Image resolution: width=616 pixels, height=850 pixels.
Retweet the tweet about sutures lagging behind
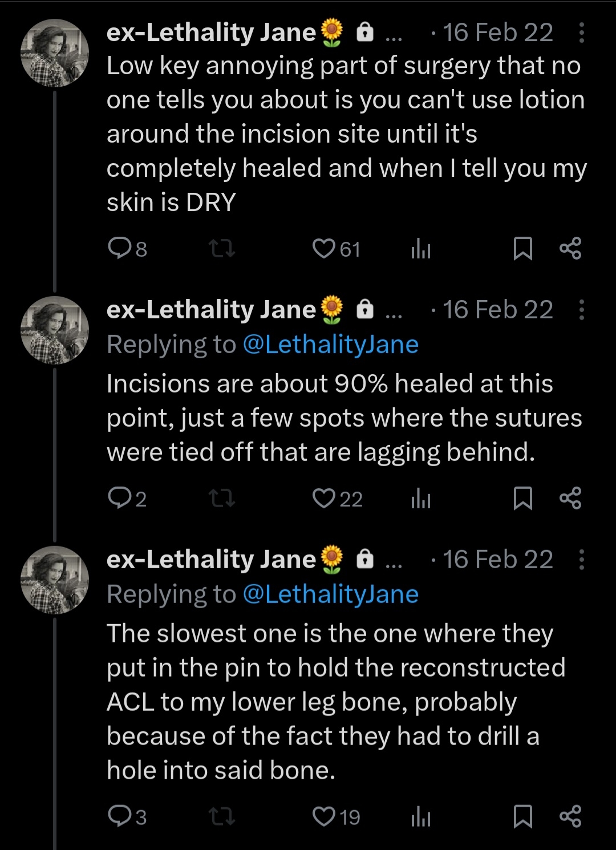222,499
